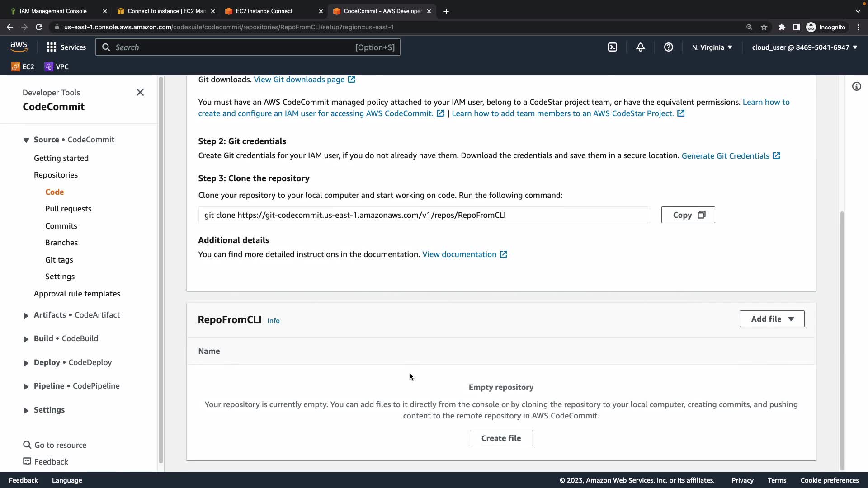The height and width of the screenshot is (488, 868).
Task: Expand the Artifacts CodeArtifact section
Action: [26, 315]
